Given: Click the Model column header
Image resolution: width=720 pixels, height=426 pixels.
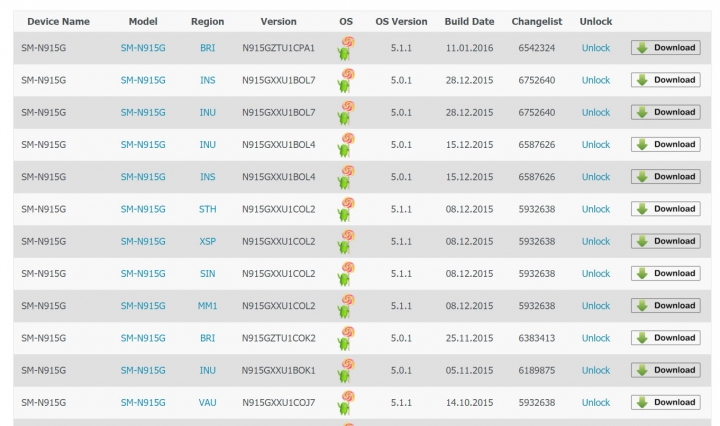Looking at the screenshot, I should click(x=143, y=22).
